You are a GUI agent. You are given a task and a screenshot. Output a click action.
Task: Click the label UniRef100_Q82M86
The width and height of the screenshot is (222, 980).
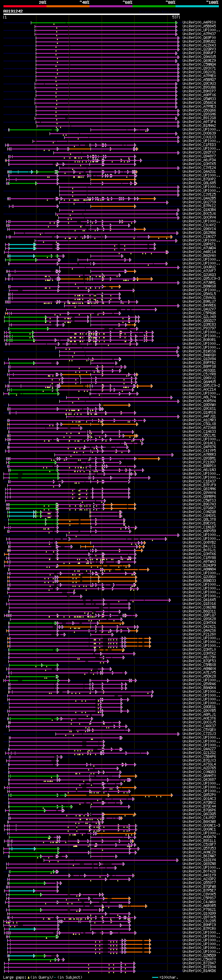pyautogui.click(x=199, y=233)
